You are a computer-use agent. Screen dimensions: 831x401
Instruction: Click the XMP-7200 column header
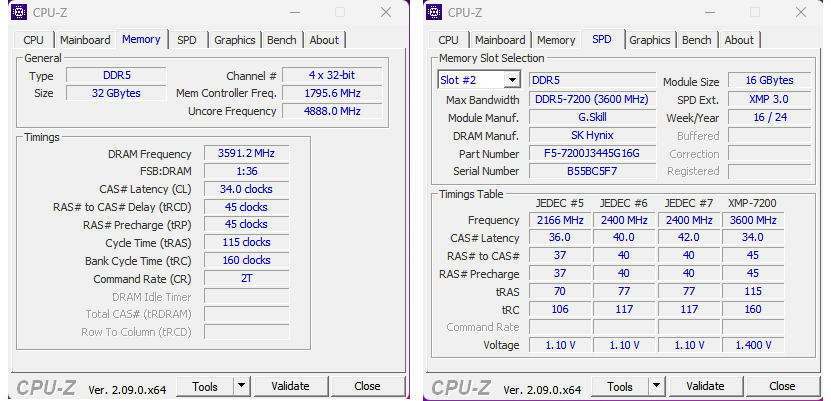click(x=753, y=203)
